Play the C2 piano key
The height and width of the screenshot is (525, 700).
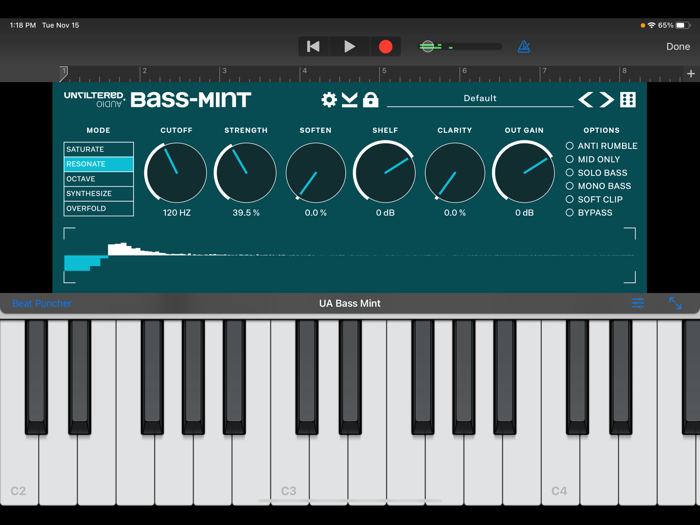tap(19, 469)
